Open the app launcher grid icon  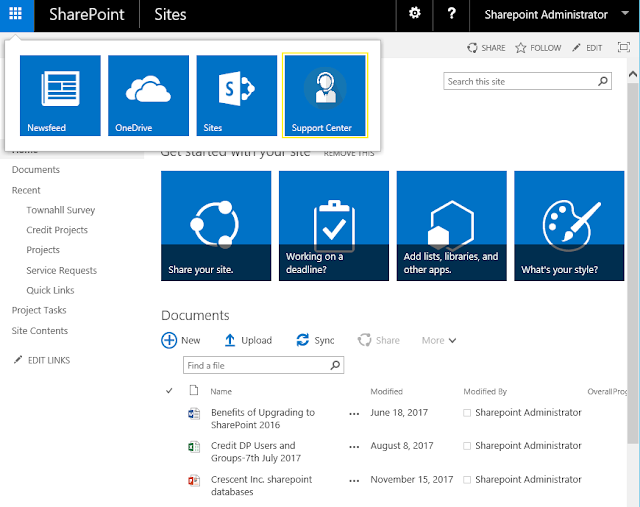click(x=16, y=14)
